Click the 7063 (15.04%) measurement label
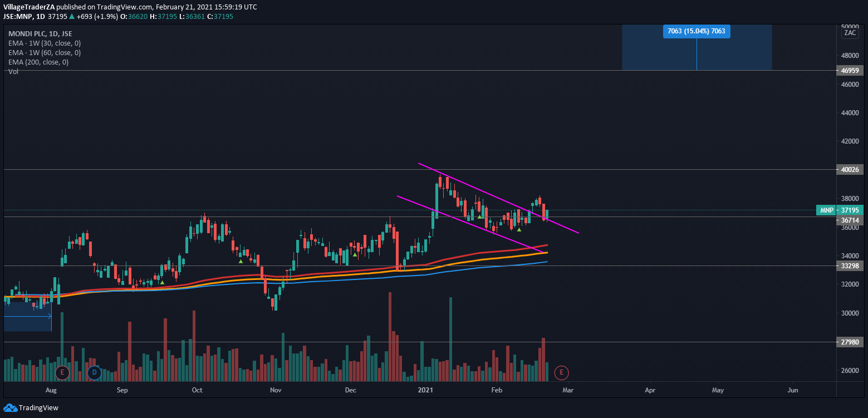The width and height of the screenshot is (868, 418). pos(696,31)
